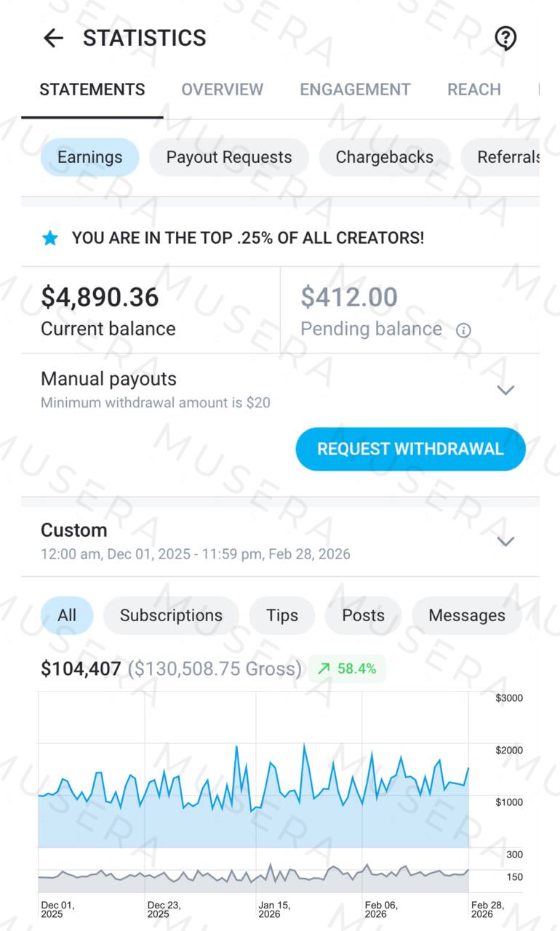560x931 pixels.
Task: Filter earnings by Messages
Action: coord(466,615)
